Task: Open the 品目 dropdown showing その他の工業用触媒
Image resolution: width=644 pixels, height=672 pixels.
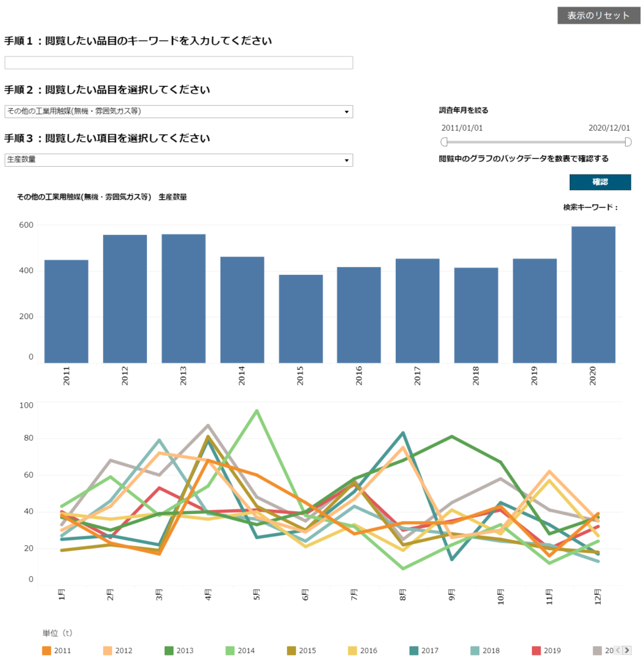Action: (x=179, y=112)
